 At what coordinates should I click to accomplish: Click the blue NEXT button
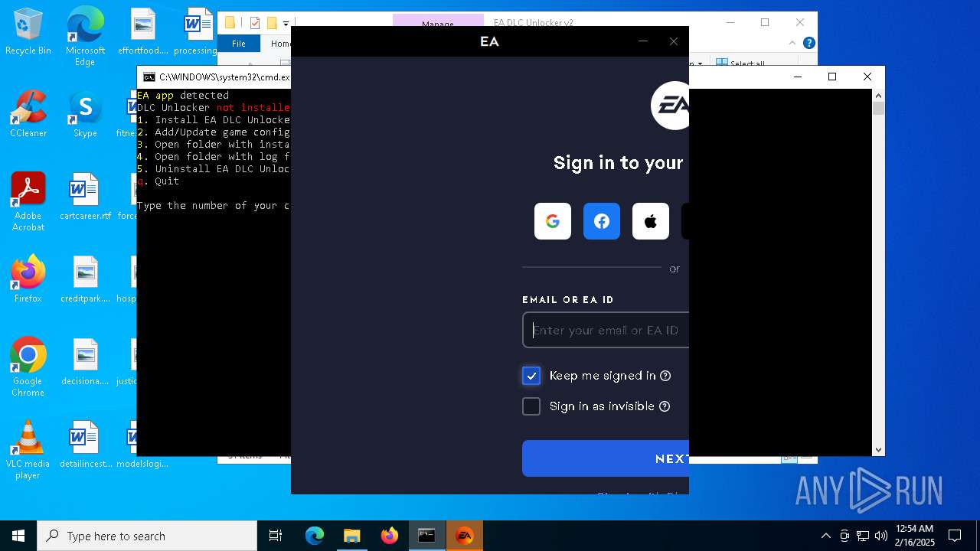[x=606, y=458]
